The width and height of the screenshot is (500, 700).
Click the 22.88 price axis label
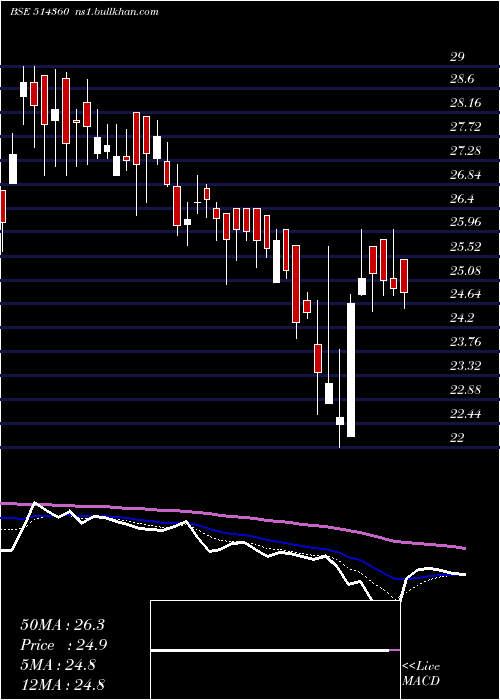tap(466, 390)
